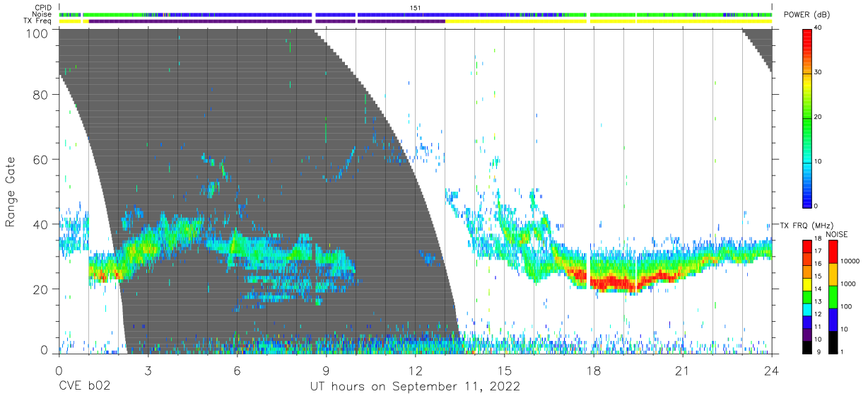The image size is (868, 401).
Task: Click the 60 tick on Range Gate axis
Action: pyautogui.click(x=42, y=159)
